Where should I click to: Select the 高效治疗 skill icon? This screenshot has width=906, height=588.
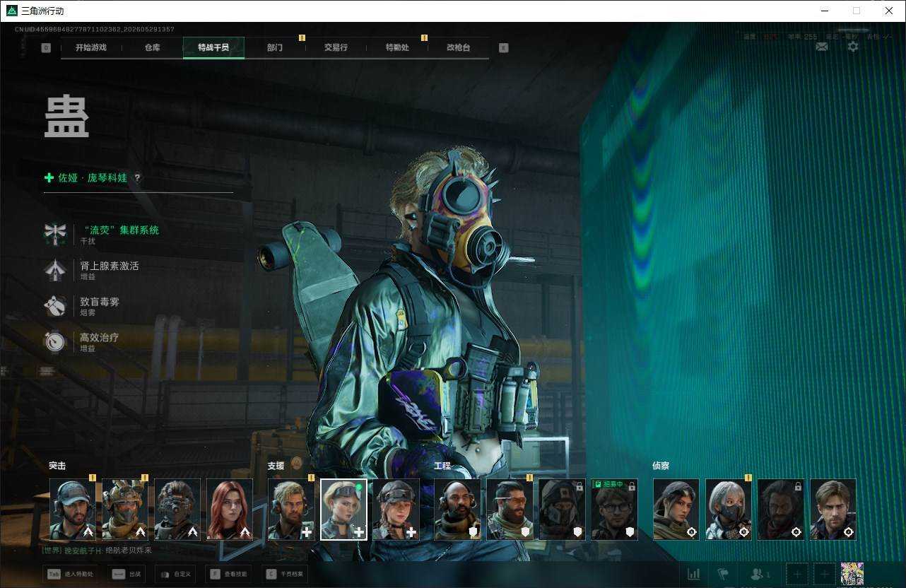54,341
